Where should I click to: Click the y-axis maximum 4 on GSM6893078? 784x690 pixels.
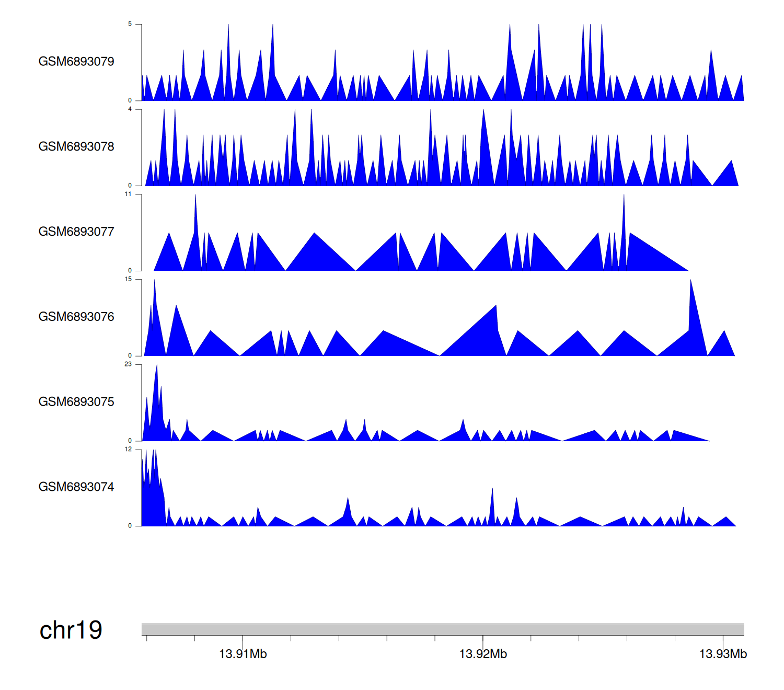tap(130, 109)
